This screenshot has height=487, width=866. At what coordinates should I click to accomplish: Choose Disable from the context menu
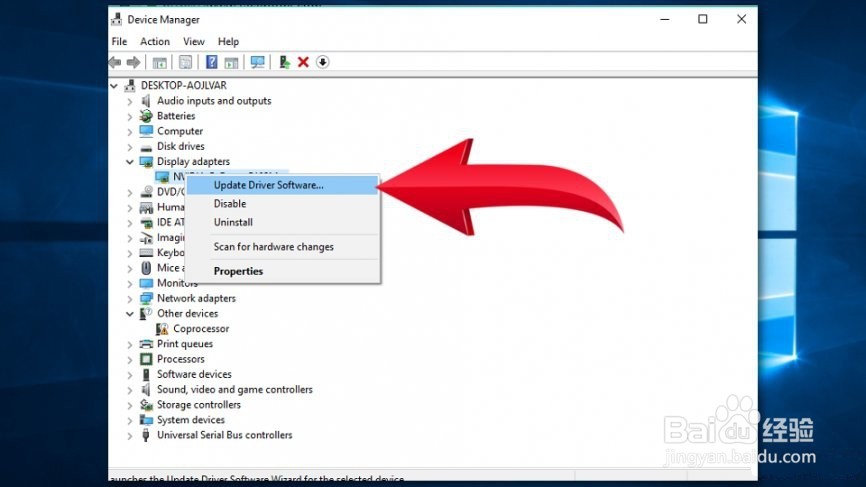283,204
